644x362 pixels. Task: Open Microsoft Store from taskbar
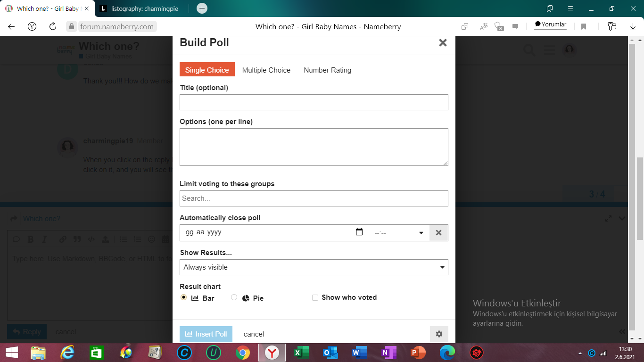pos(97,352)
